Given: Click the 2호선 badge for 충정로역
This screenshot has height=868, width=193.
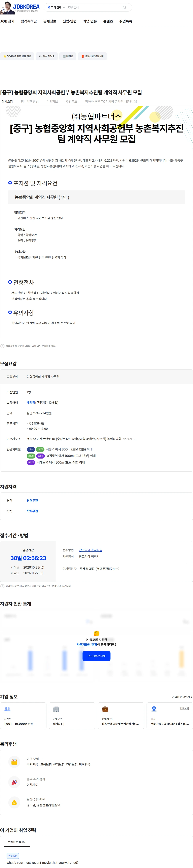Looking at the screenshot, I should click(31, 456).
